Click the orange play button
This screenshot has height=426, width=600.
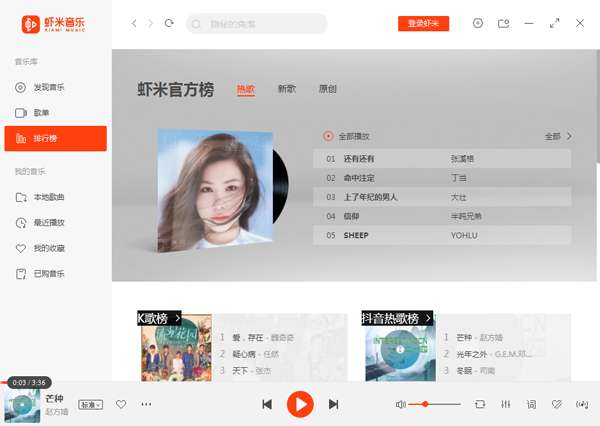[x=300, y=404]
